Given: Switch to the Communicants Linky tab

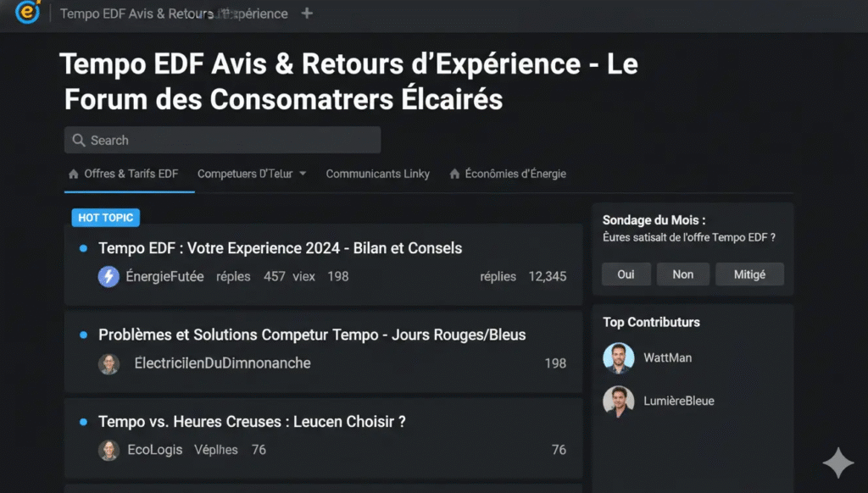Looking at the screenshot, I should [x=377, y=174].
